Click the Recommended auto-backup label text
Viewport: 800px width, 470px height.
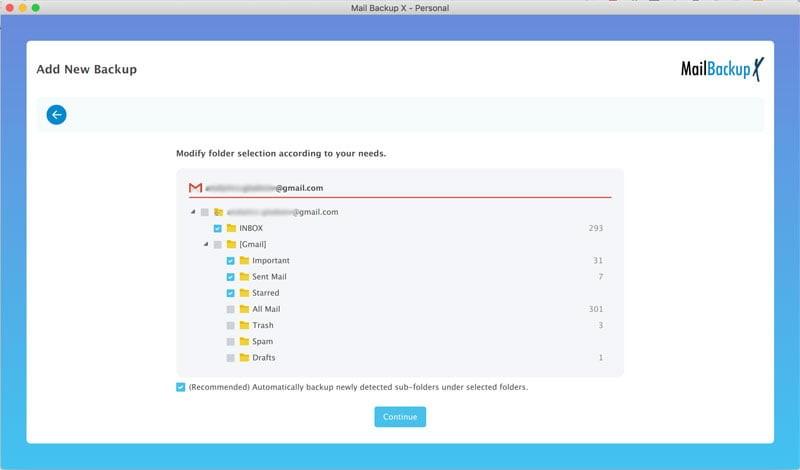358,387
